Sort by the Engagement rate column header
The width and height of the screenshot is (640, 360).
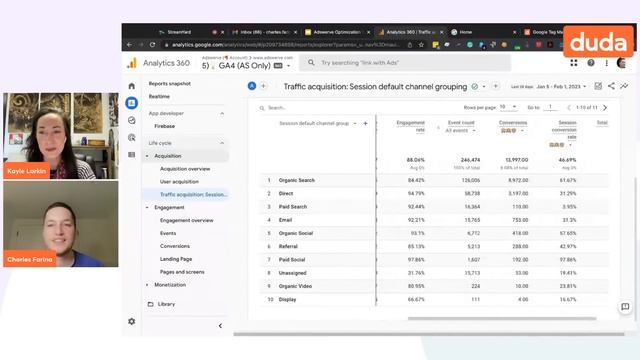pyautogui.click(x=411, y=126)
